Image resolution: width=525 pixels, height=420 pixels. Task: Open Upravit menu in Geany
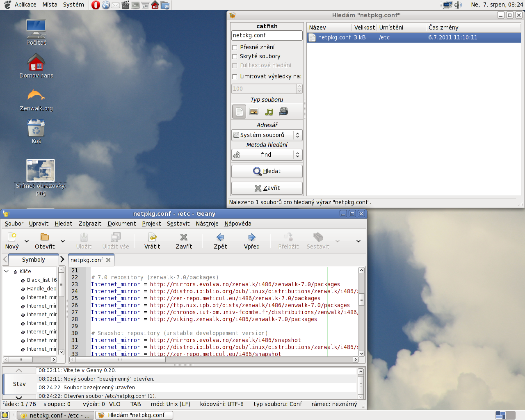click(39, 224)
